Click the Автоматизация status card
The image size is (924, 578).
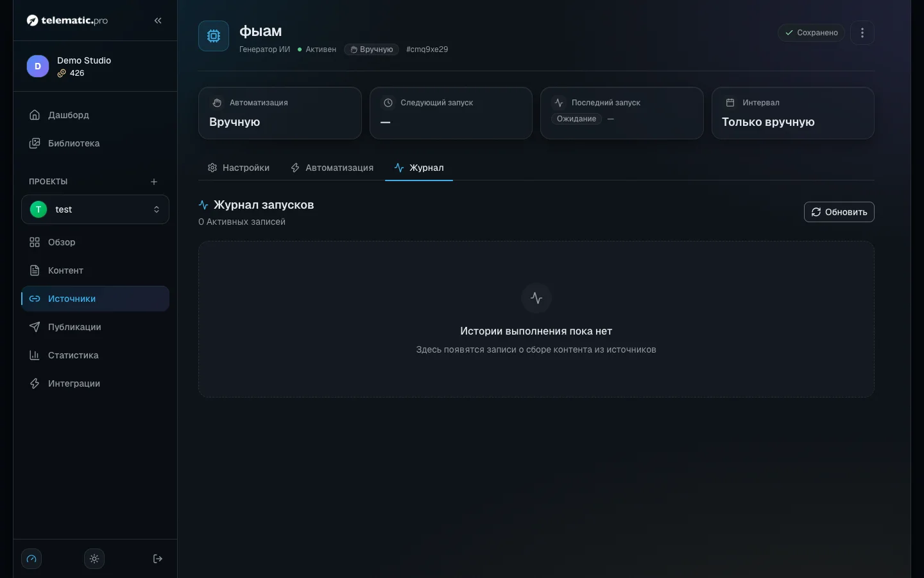(x=280, y=113)
